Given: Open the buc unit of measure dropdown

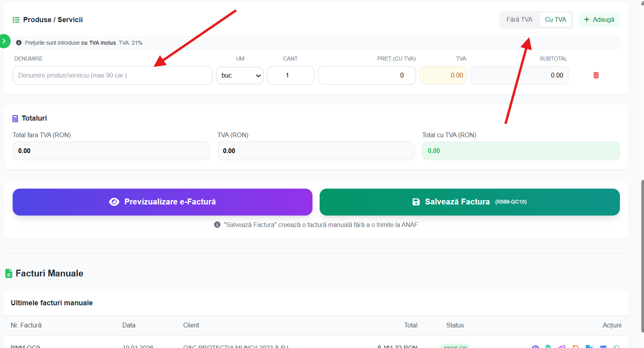Looking at the screenshot, I should (240, 75).
